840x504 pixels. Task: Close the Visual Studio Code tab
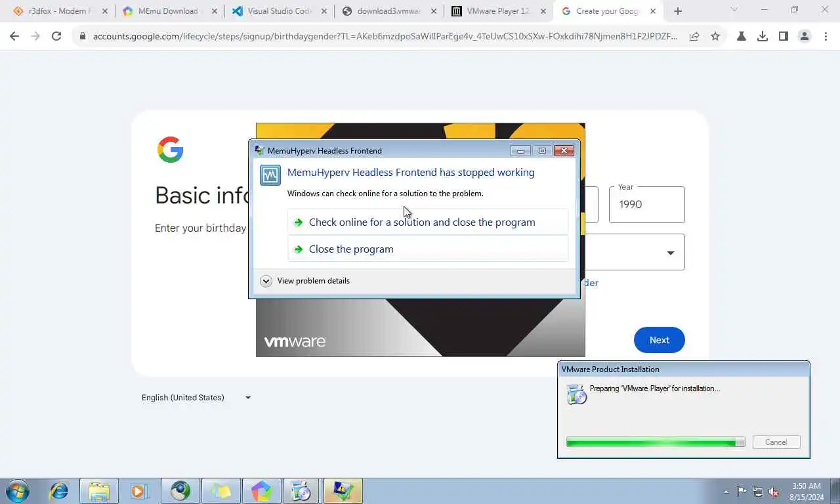click(324, 11)
